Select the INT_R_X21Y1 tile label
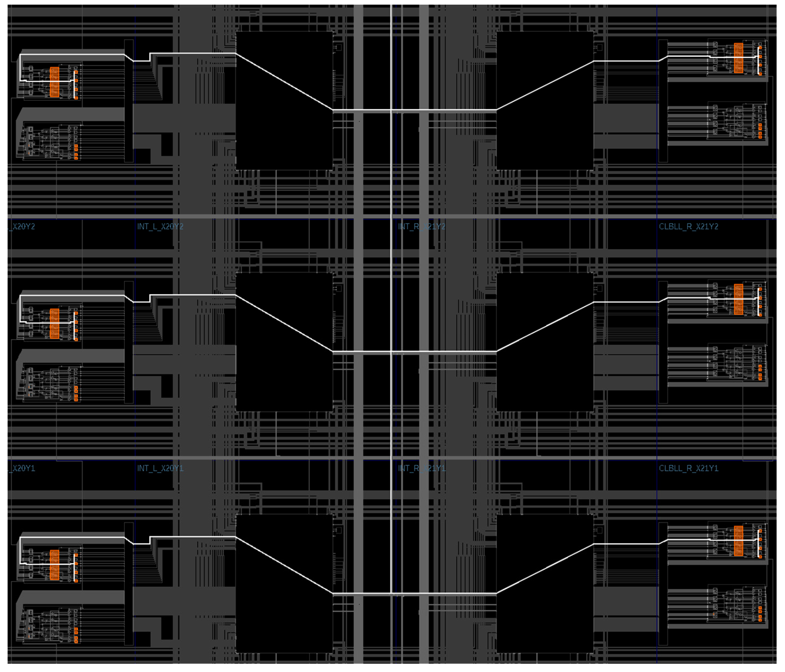The image size is (785, 672). (421, 468)
